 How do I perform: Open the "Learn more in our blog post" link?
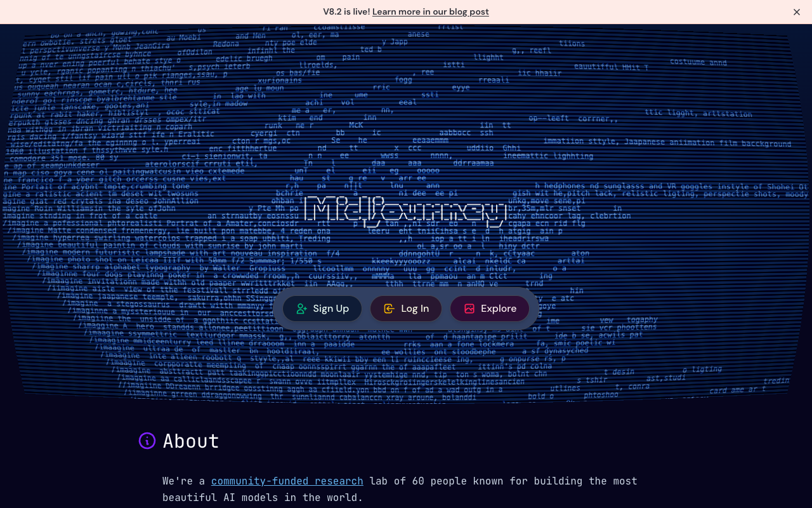[x=431, y=12]
